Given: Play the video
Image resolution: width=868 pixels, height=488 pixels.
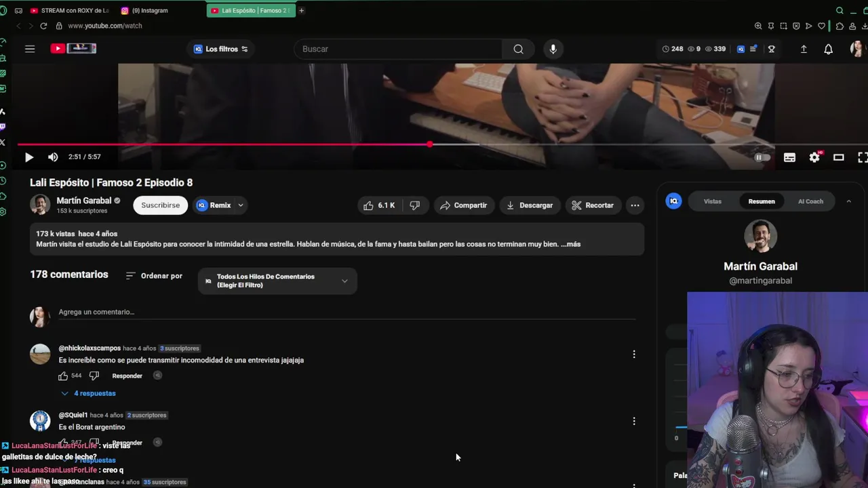Looking at the screenshot, I should click(x=29, y=157).
